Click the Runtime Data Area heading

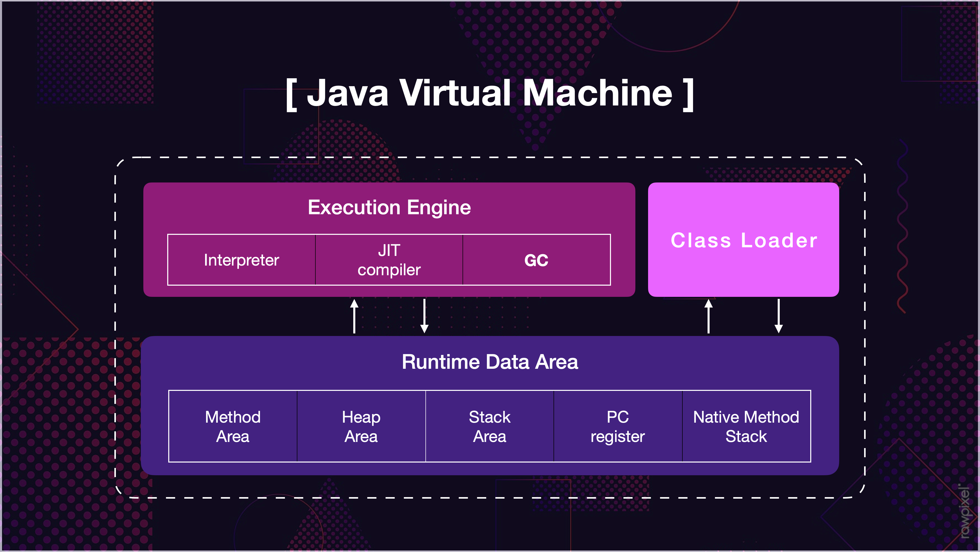tap(490, 361)
